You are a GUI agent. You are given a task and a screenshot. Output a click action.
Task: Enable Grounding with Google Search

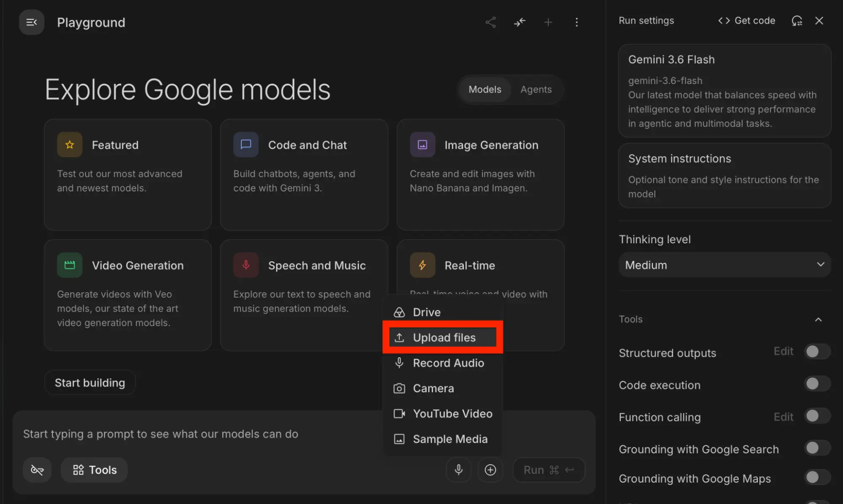(x=817, y=448)
